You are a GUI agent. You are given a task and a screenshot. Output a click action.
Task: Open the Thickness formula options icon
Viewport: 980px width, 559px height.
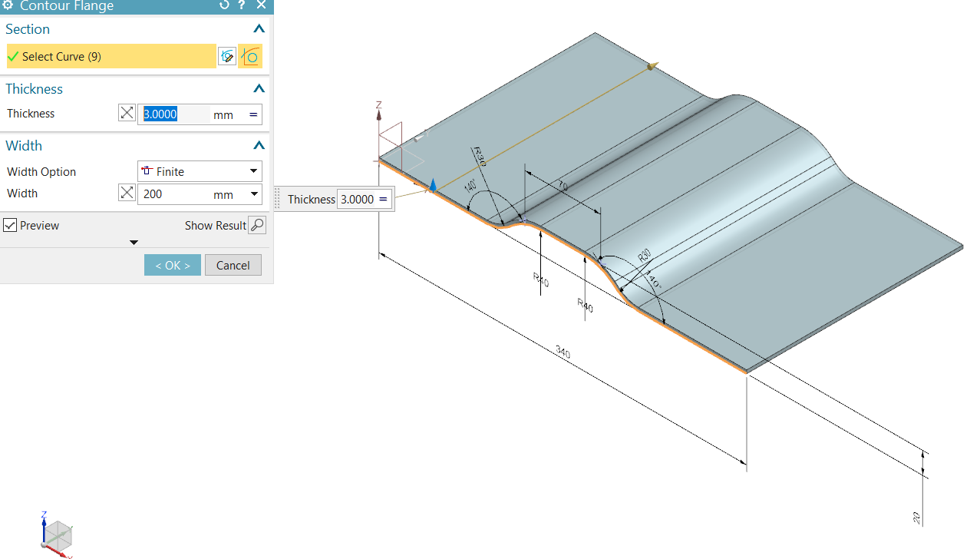click(252, 113)
